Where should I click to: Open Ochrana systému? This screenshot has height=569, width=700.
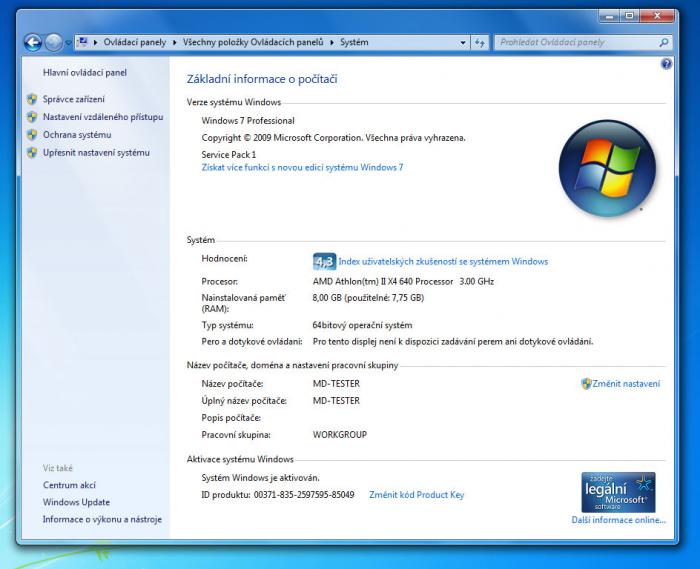[77, 135]
